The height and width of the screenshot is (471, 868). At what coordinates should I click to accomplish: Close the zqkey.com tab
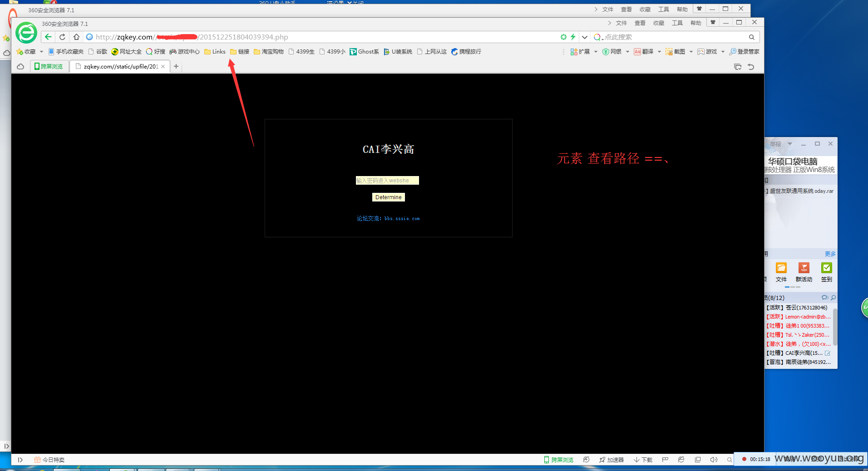click(163, 67)
